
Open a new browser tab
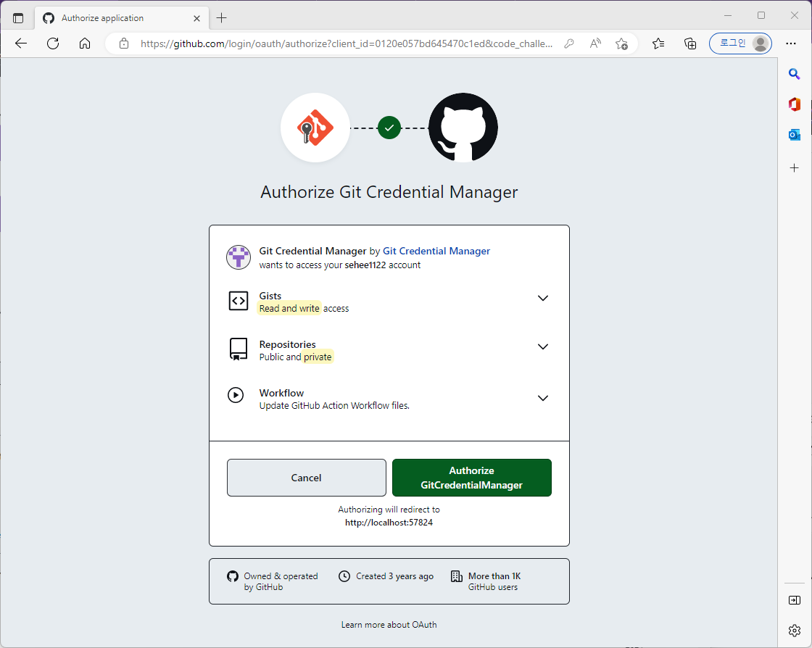pos(222,18)
